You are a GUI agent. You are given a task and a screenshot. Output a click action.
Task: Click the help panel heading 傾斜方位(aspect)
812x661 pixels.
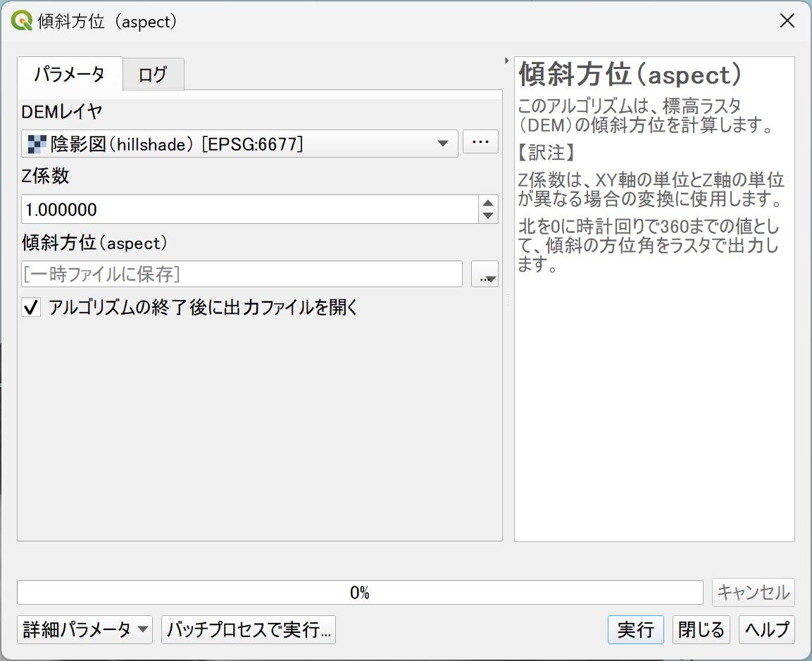630,75
